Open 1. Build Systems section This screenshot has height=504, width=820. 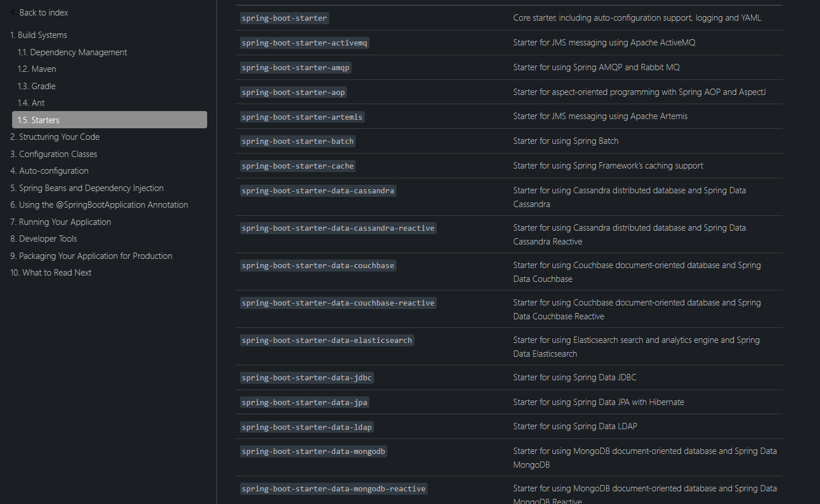tap(39, 35)
